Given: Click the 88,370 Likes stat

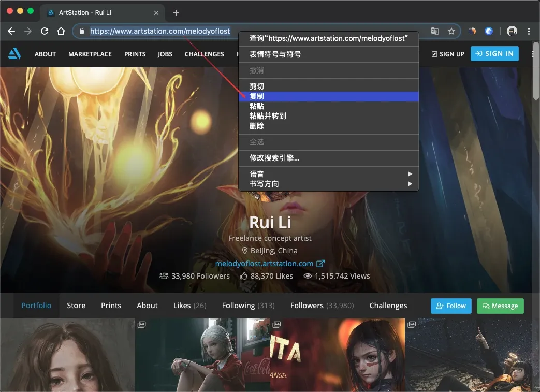Looking at the screenshot, I should point(267,276).
